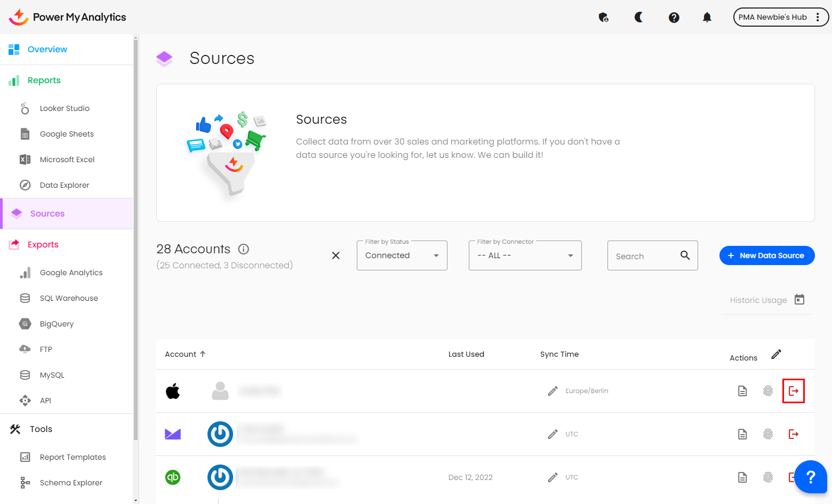The height and width of the screenshot is (504, 832).
Task: Go to Overview in the sidebar
Action: point(47,49)
